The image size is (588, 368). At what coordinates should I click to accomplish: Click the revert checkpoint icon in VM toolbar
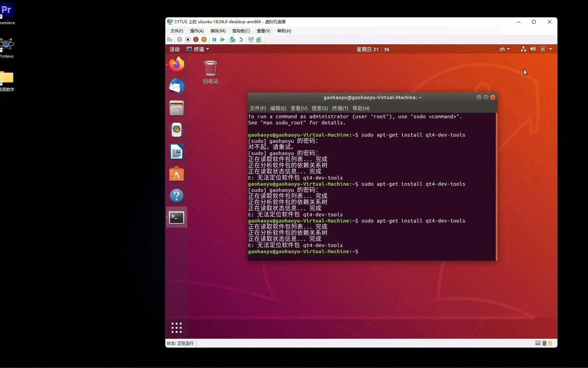click(x=241, y=40)
